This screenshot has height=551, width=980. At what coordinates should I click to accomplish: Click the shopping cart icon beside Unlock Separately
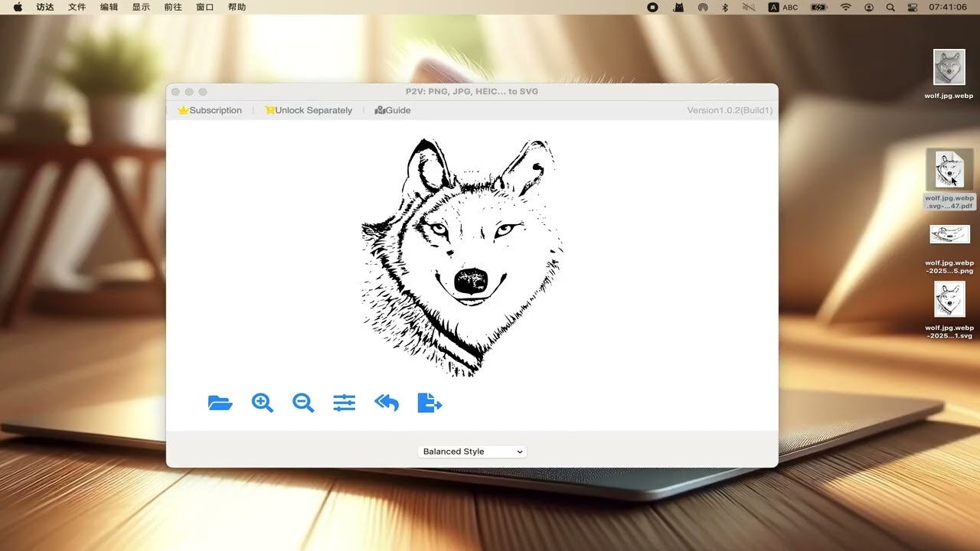click(x=269, y=110)
